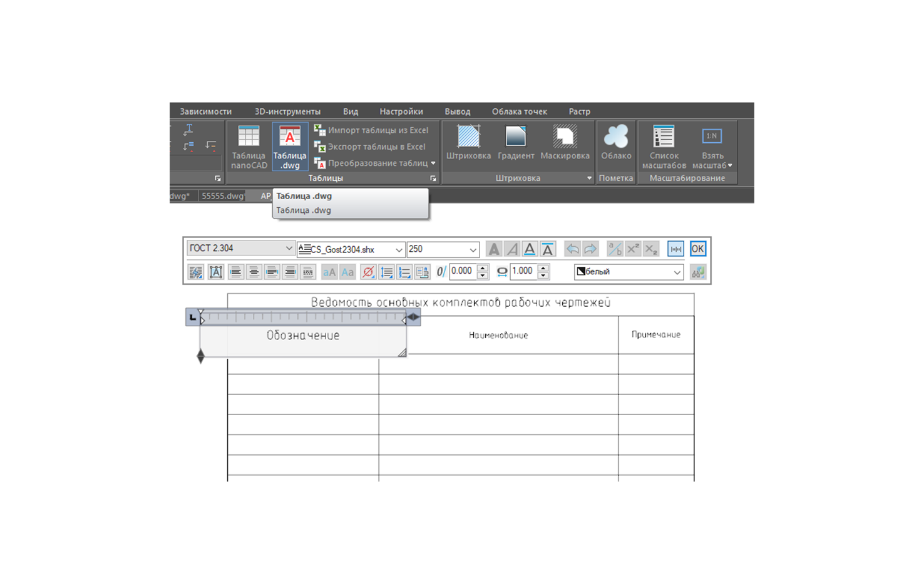Select the Градиент fill tool
Viewport: 924px width, 578px height.
(x=516, y=143)
